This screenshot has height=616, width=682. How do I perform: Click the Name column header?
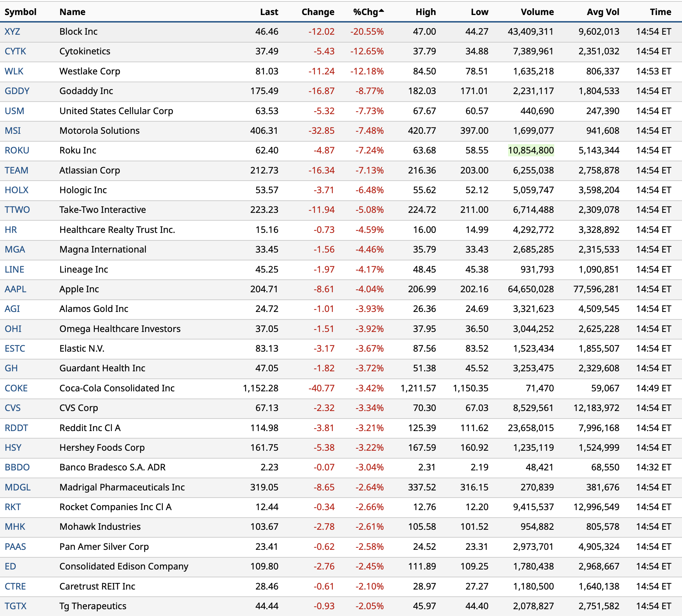pos(72,12)
